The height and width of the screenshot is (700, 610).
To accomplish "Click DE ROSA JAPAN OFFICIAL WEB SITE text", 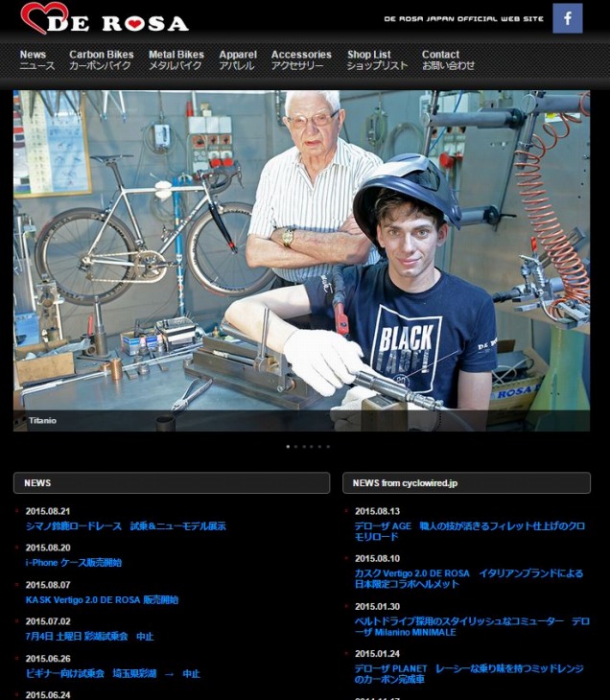I will [x=463, y=19].
